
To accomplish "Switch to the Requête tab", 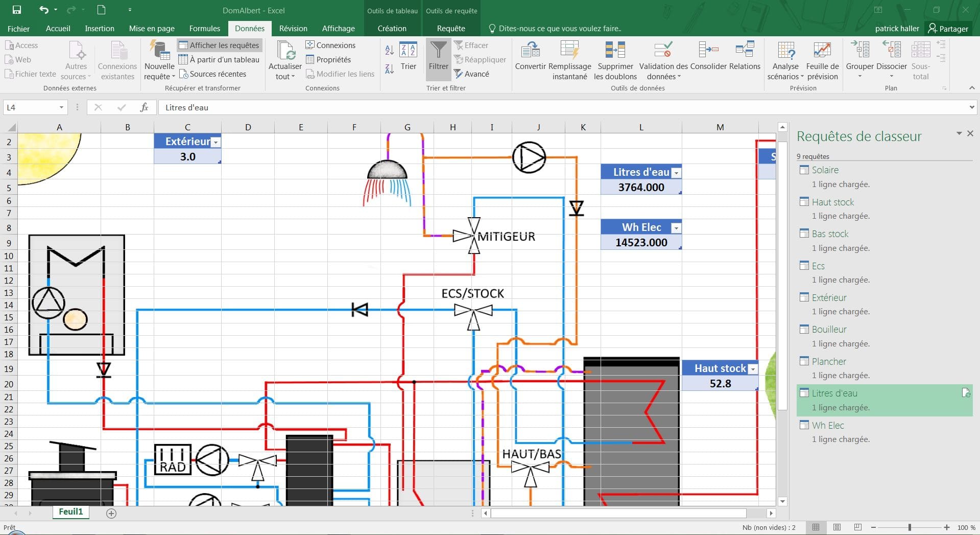I will click(451, 29).
